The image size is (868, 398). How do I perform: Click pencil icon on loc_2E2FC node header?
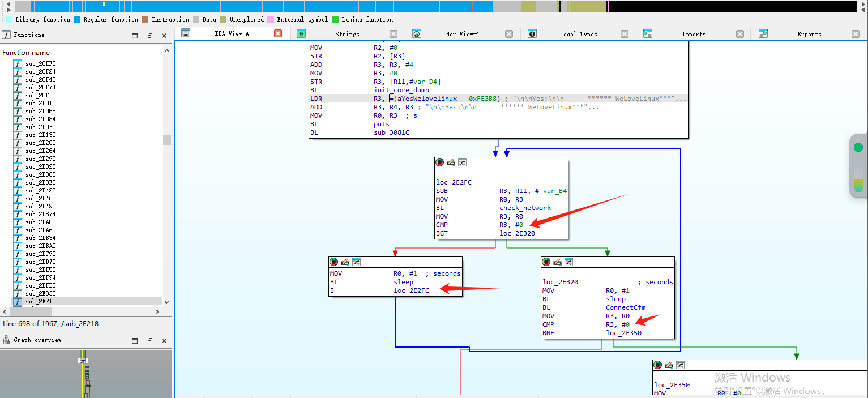click(x=451, y=162)
